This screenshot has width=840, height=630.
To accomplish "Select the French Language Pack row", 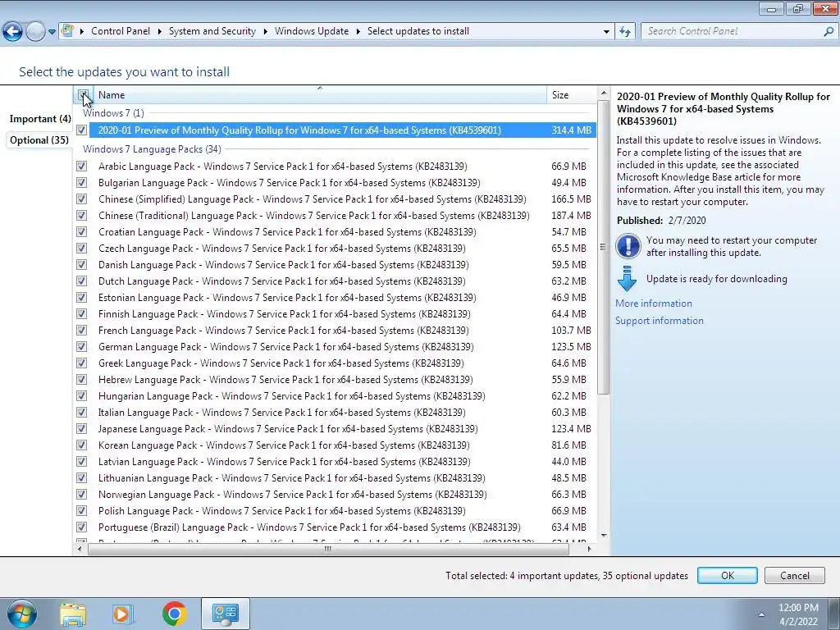I will tap(336, 331).
